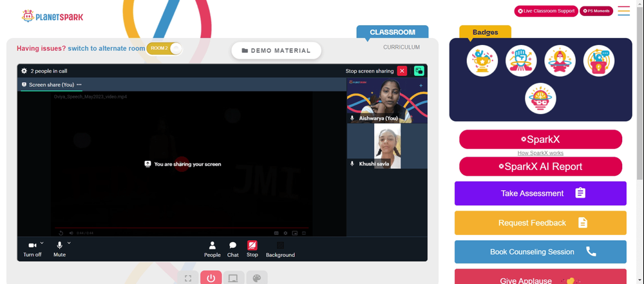Click captions icon in shared video
The height and width of the screenshot is (284, 644).
click(276, 233)
